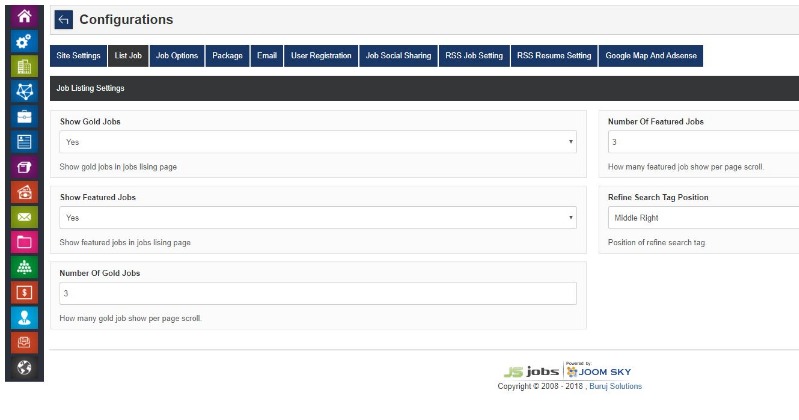
Task: Click the globe icon at sidebar bottom
Action: click(x=24, y=367)
